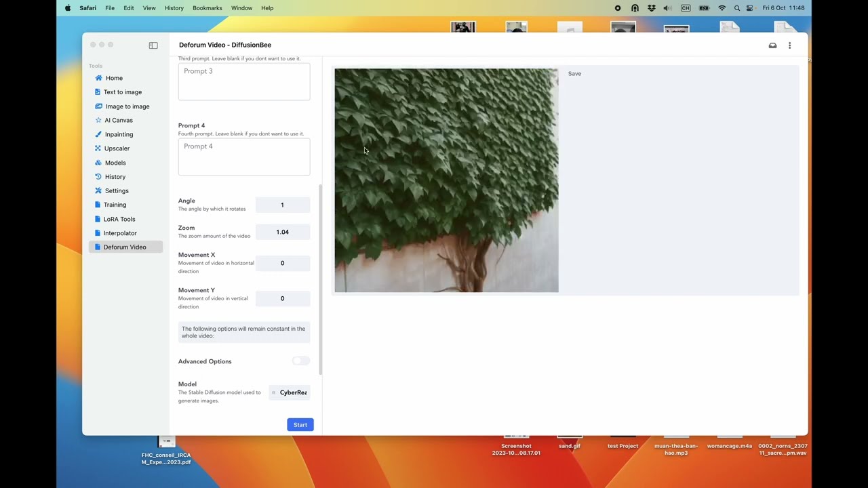
Task: Click the Interpolator file icon
Action: coord(98,233)
